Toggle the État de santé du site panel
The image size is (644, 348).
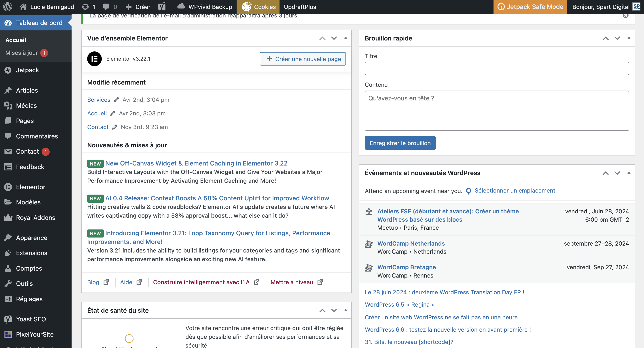coord(346,310)
